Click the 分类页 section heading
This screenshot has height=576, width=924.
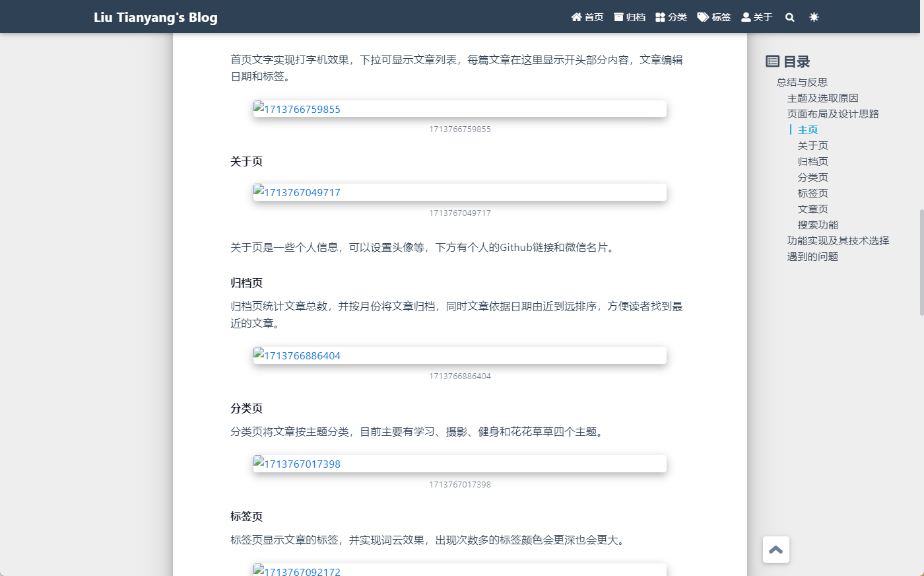pos(246,408)
